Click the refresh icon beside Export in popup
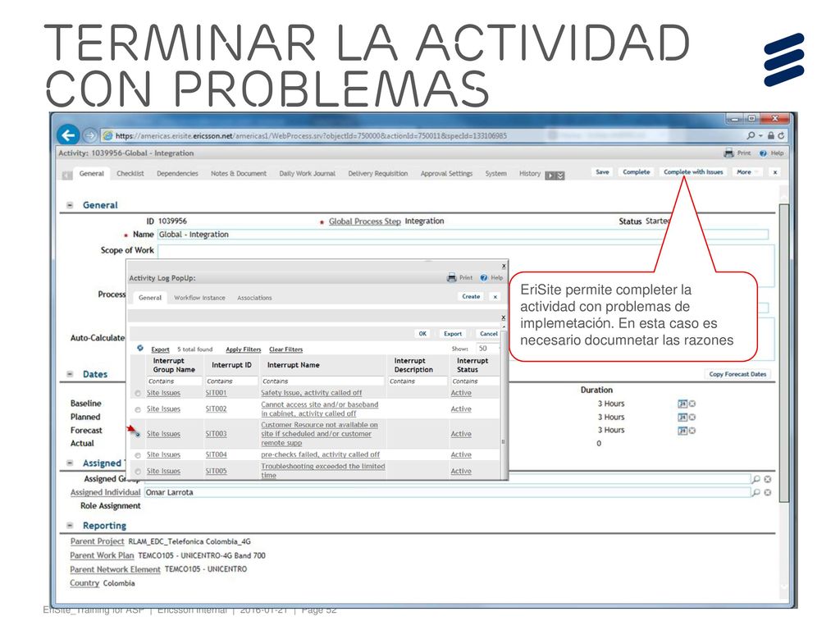The image size is (840, 630). point(140,348)
